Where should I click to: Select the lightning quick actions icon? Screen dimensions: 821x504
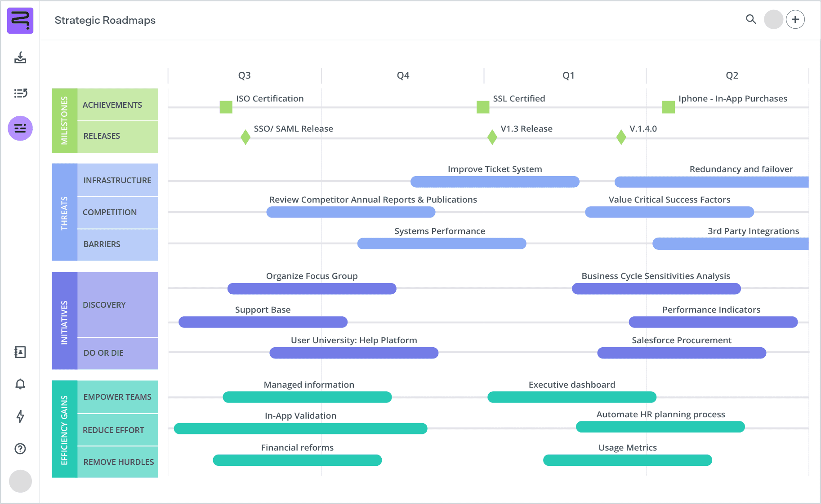pos(20,417)
